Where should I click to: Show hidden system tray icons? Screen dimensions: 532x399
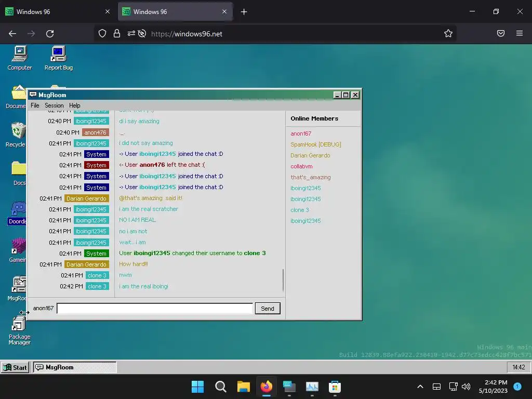click(x=420, y=387)
